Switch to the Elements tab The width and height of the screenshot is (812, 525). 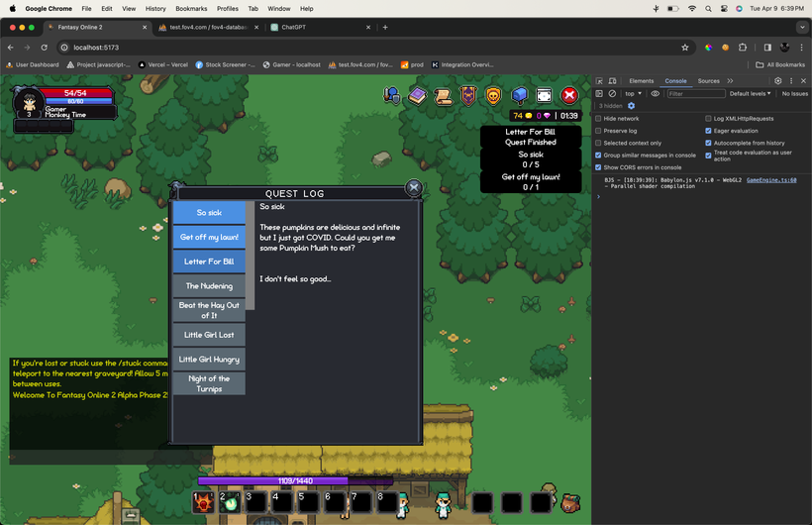click(x=641, y=81)
